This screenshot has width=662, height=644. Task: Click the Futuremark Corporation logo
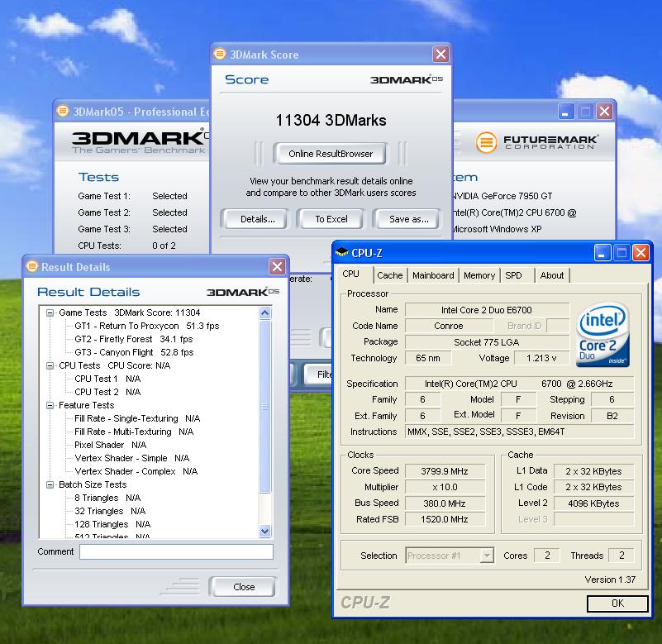[536, 142]
